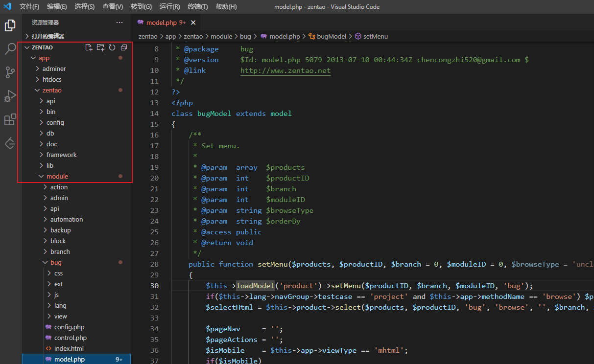Open the 选择(S) menu

tap(85, 7)
